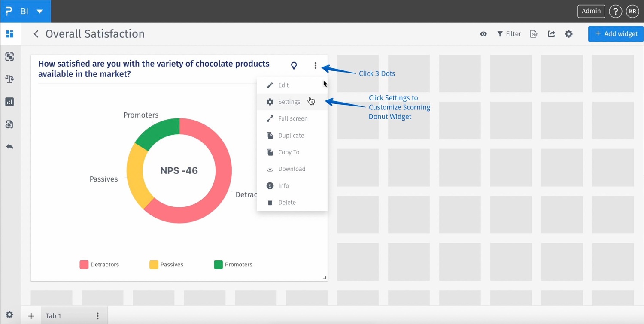Click the bar chart icon in sidebar
The width and height of the screenshot is (644, 324).
(9, 102)
